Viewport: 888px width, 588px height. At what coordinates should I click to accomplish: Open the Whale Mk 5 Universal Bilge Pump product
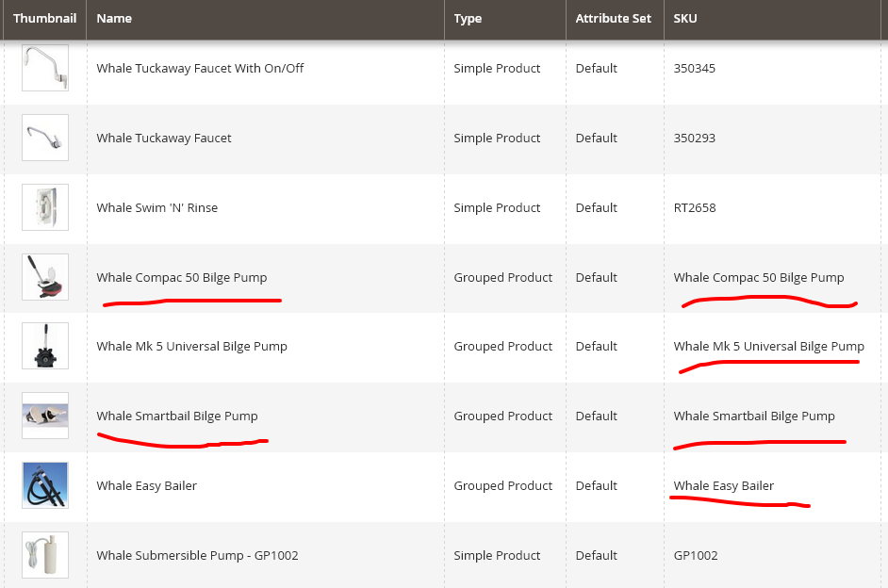pos(191,346)
